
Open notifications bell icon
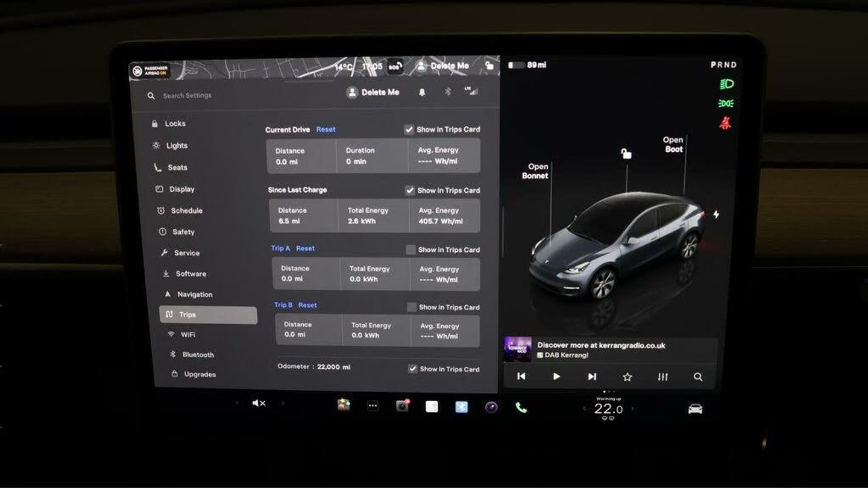click(422, 92)
